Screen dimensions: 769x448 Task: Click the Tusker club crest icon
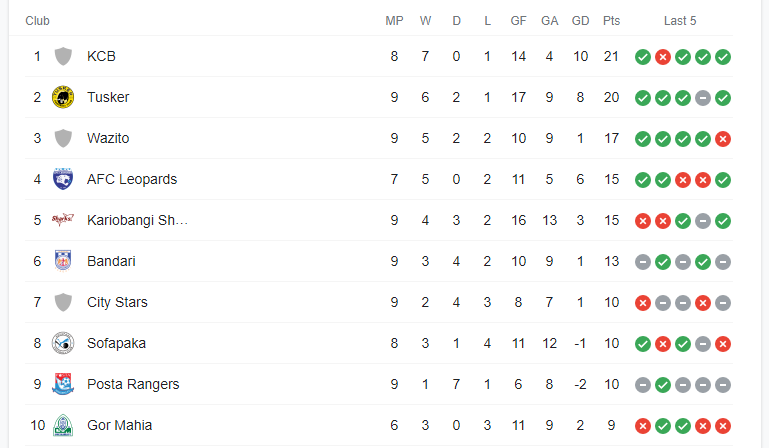63,97
